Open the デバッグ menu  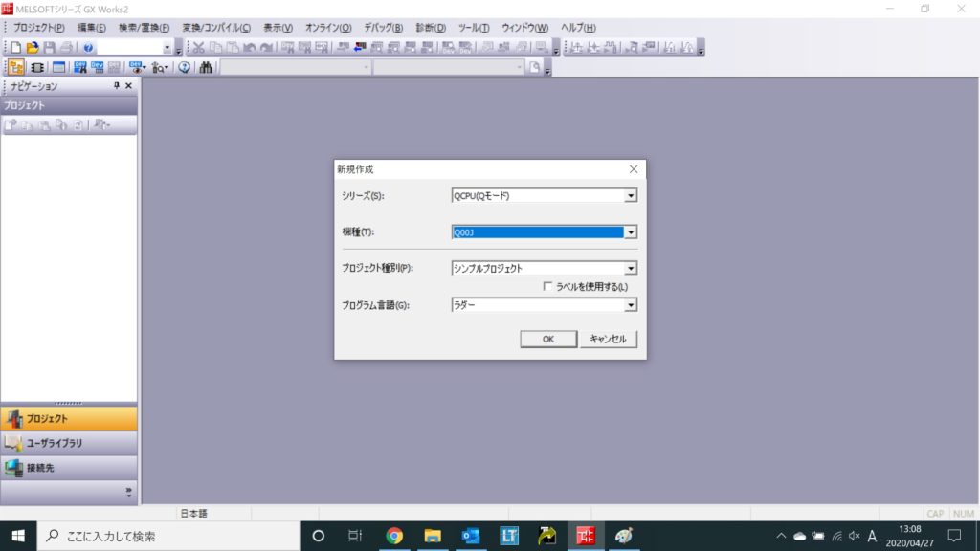(x=383, y=28)
